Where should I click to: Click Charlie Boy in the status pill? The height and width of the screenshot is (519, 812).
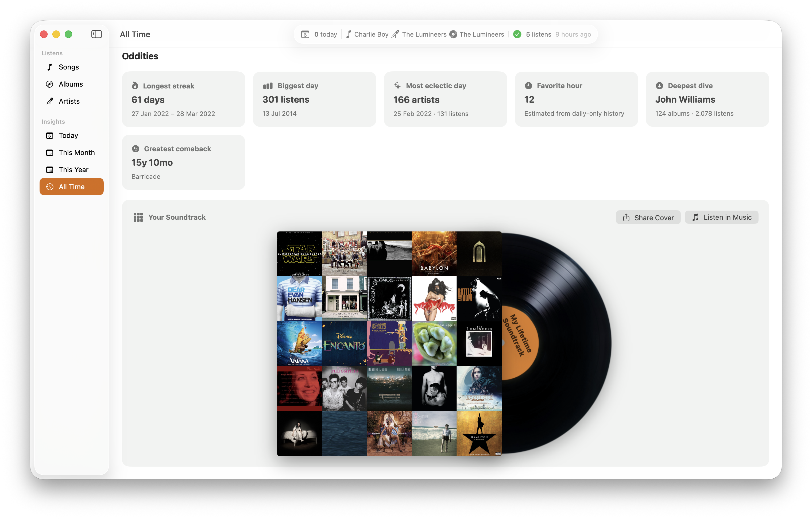pos(371,34)
